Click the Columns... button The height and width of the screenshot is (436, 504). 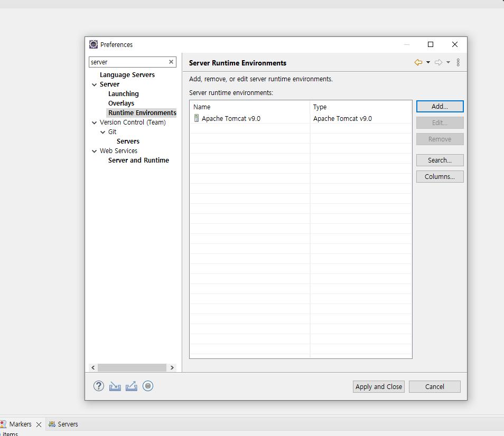[440, 177]
